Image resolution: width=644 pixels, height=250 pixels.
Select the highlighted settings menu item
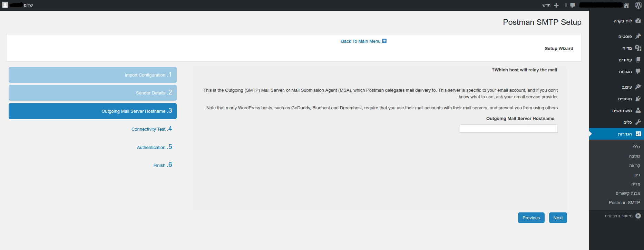[625, 134]
